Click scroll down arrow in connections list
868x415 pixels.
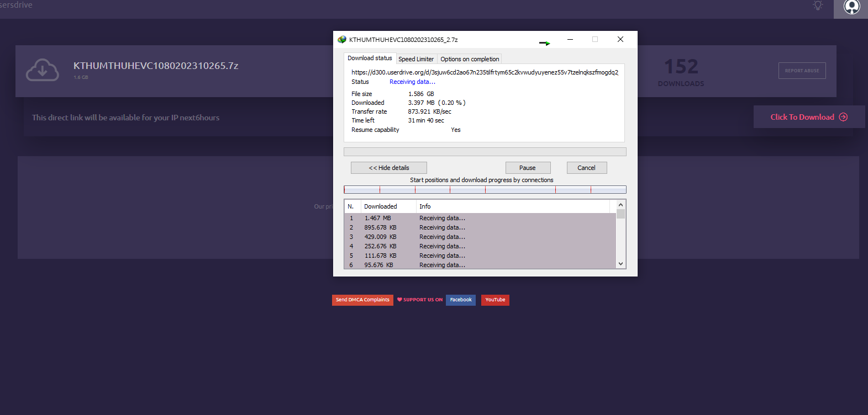[620, 264]
